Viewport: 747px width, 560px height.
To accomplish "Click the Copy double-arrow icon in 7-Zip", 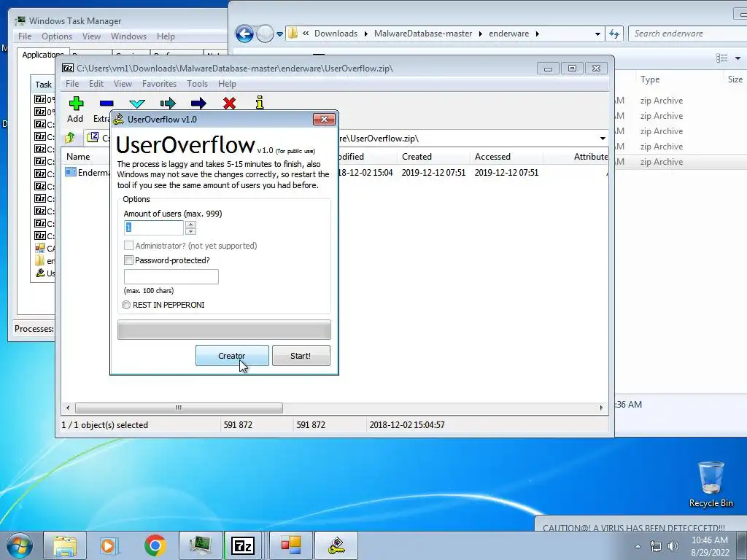I will point(168,104).
